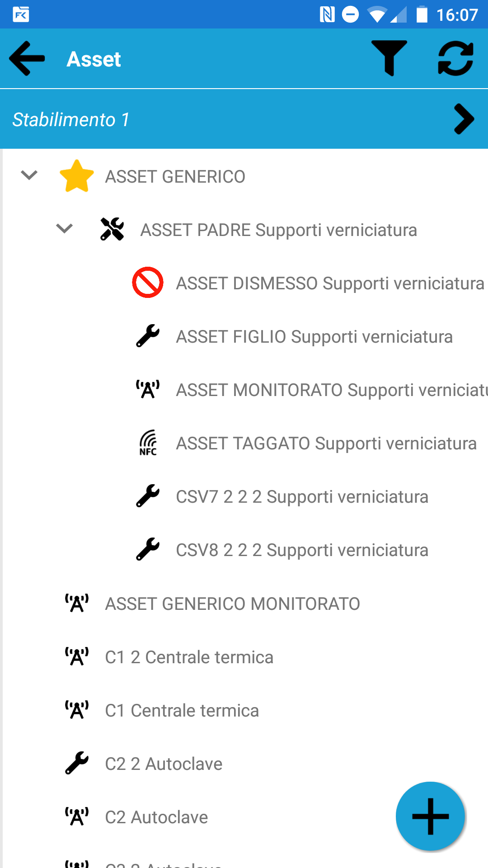Add a new asset with the plus button
488x868 pixels.
click(430, 816)
